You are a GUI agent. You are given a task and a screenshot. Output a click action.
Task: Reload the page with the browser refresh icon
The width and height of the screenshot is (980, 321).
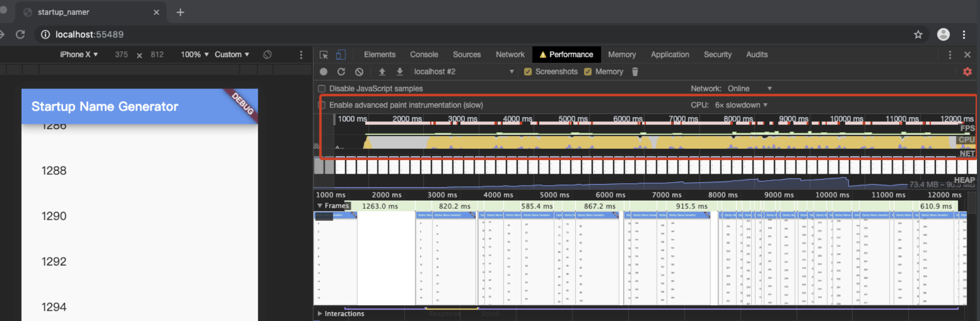pos(20,34)
